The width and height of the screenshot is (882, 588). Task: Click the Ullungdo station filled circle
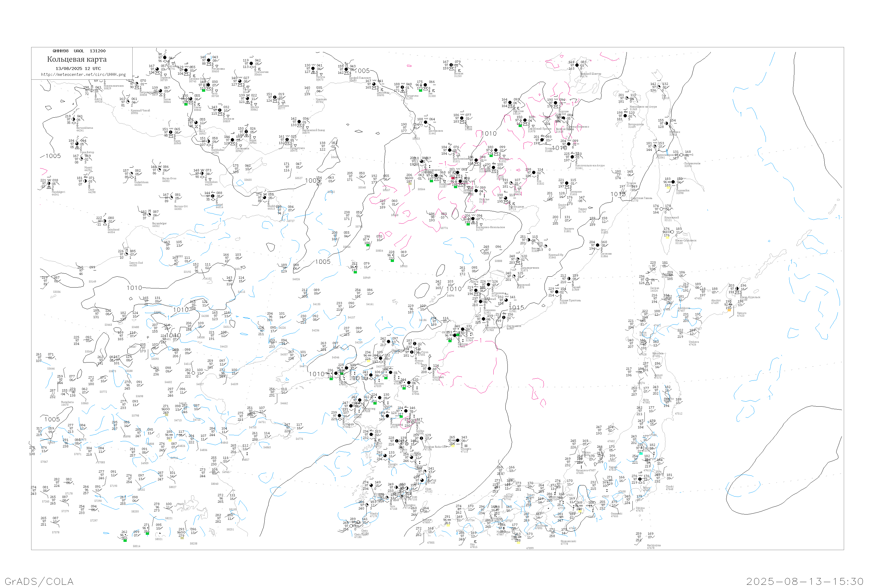458,440
